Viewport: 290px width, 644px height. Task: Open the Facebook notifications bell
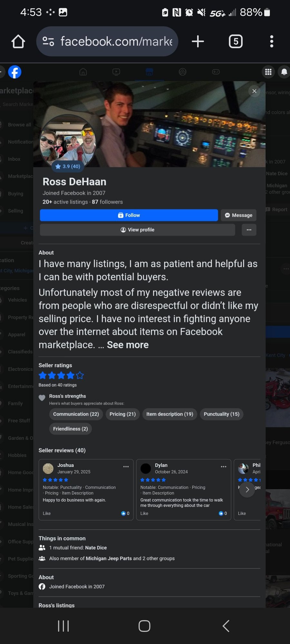(x=284, y=72)
